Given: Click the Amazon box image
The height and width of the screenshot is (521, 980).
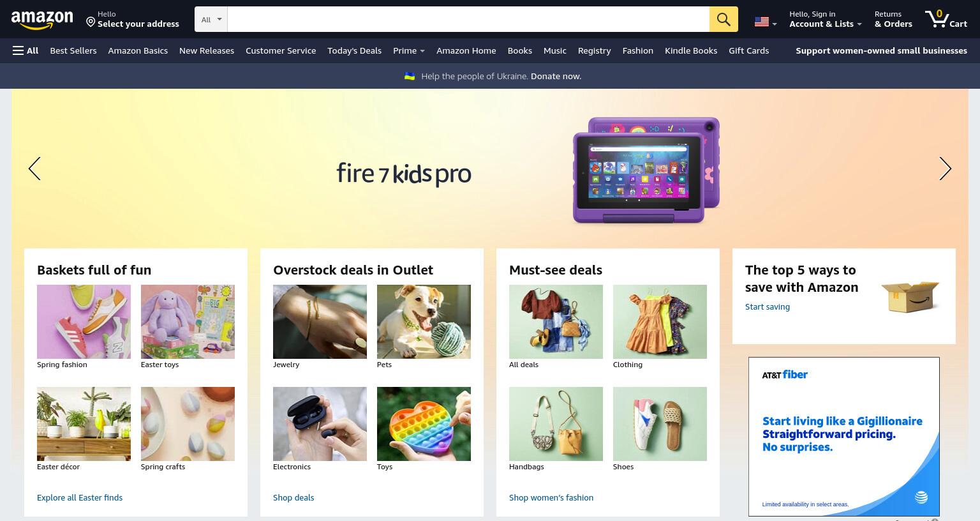Looking at the screenshot, I should (x=910, y=296).
